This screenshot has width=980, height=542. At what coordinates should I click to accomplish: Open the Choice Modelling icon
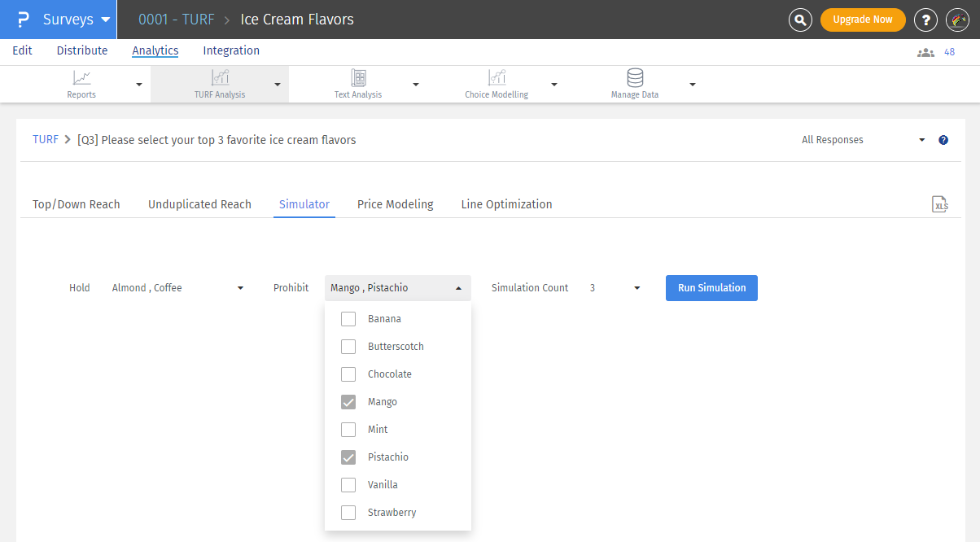pyautogui.click(x=497, y=78)
